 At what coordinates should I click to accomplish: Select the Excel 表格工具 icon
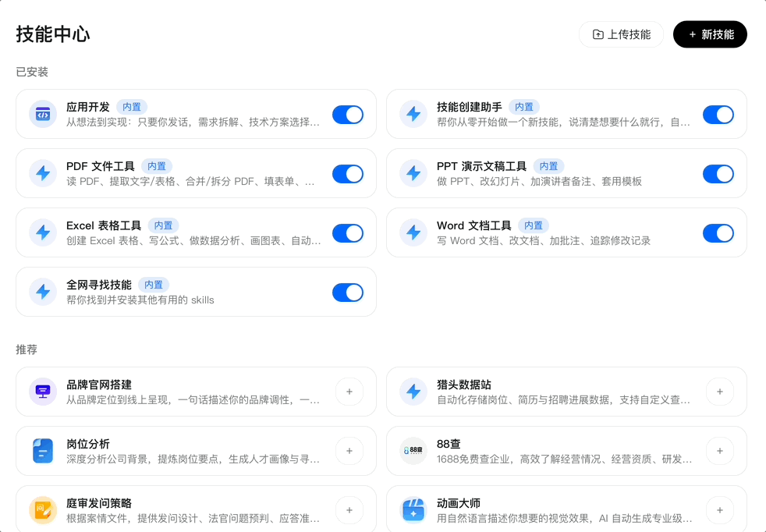click(42, 232)
